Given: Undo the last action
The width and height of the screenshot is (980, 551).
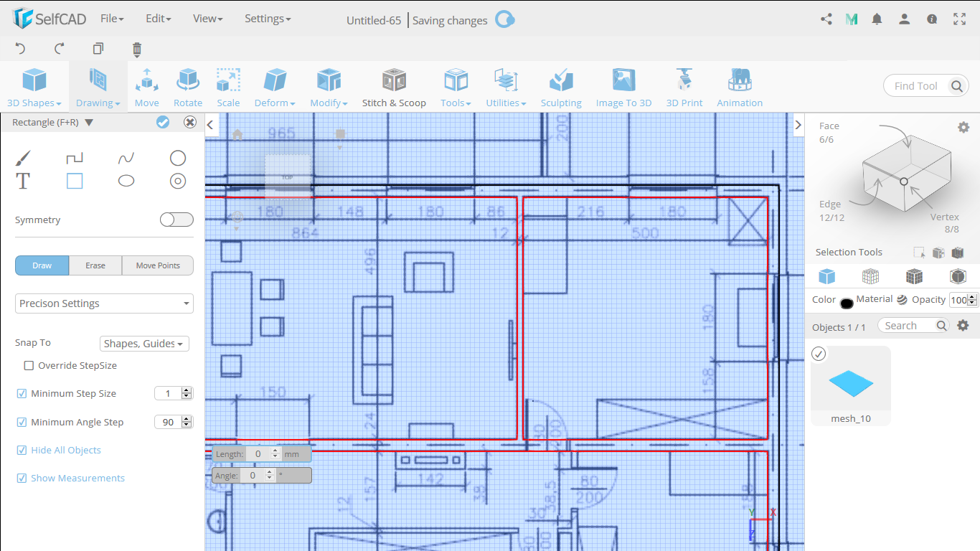Looking at the screenshot, I should (x=20, y=49).
